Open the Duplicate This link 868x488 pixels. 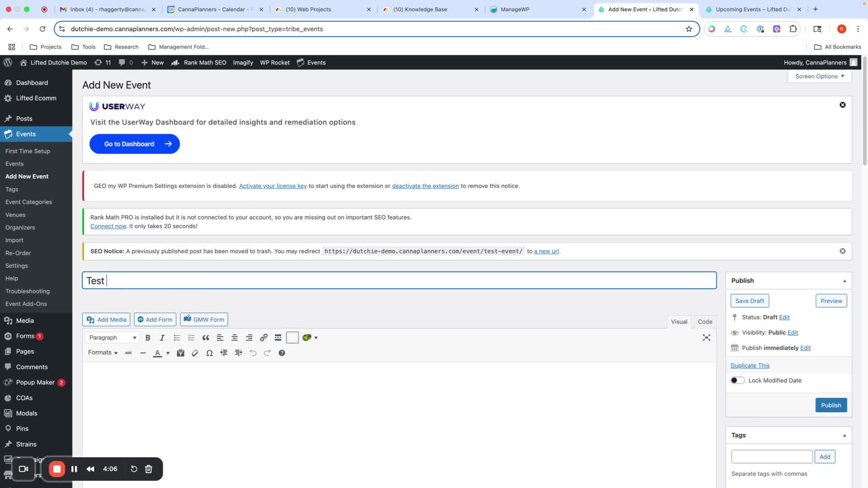click(x=750, y=366)
